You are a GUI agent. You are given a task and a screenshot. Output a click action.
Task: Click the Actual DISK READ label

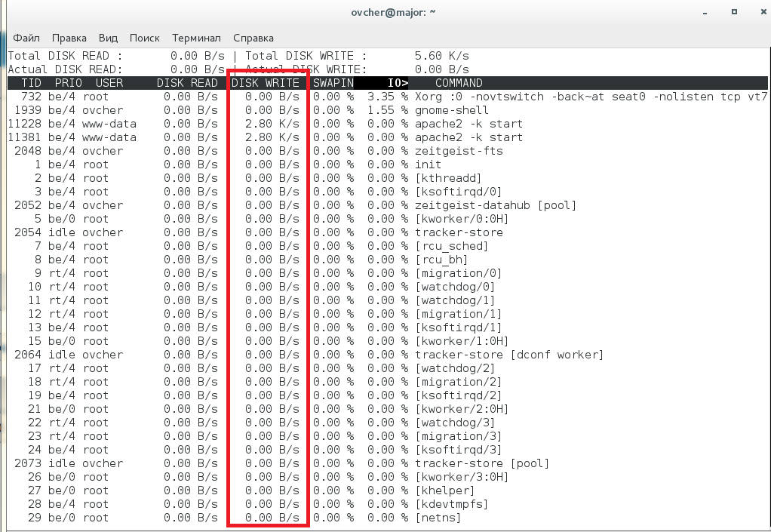coord(65,70)
